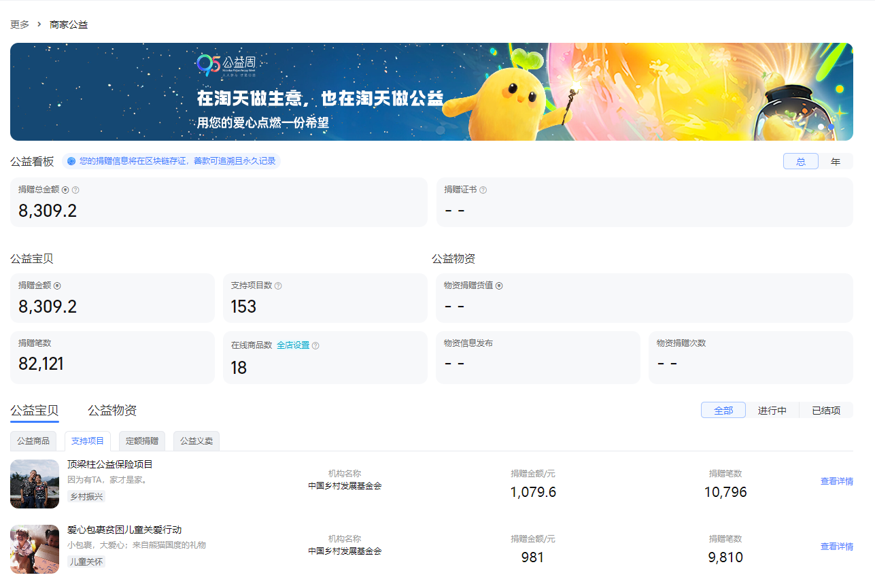Screen dimensions: 875x588
Task: Click the blockchain donation record notice
Action: pyautogui.click(x=171, y=161)
